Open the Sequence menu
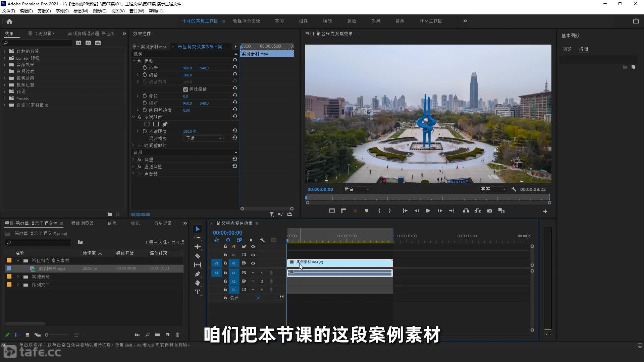 click(x=62, y=11)
